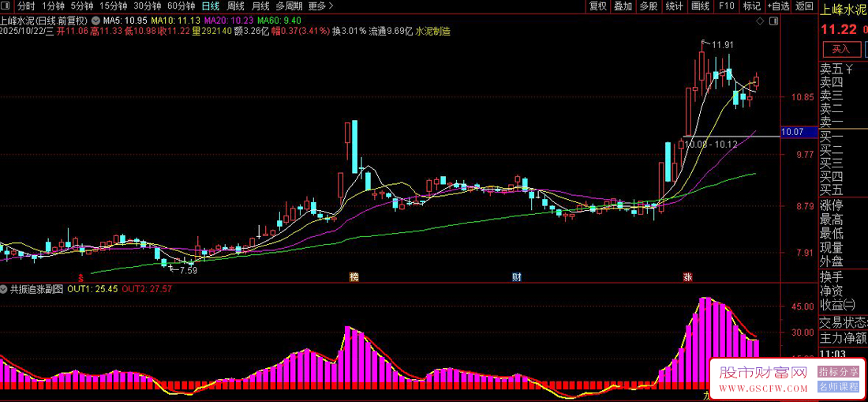Expand main chart indicator dropdown arrow
868x402 pixels.
click(x=95, y=21)
